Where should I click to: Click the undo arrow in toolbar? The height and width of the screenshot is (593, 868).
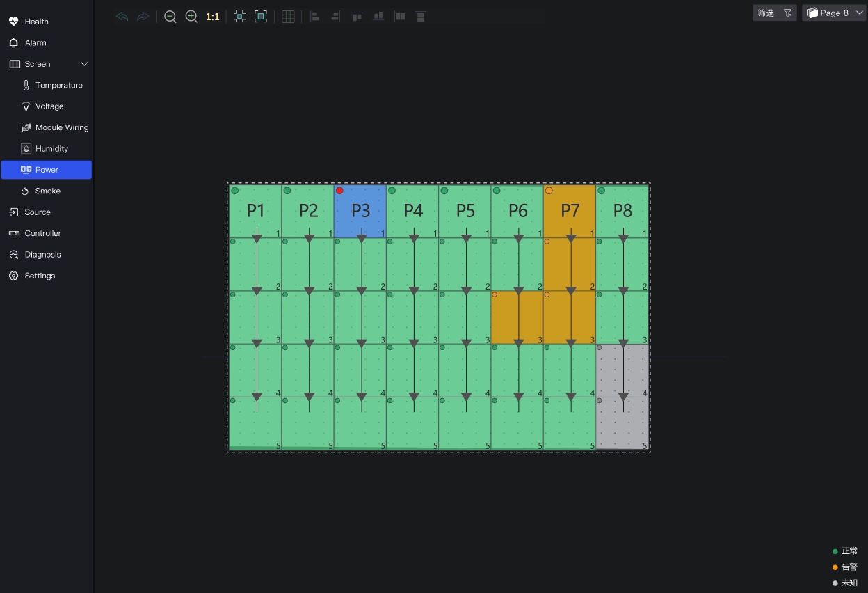point(122,17)
